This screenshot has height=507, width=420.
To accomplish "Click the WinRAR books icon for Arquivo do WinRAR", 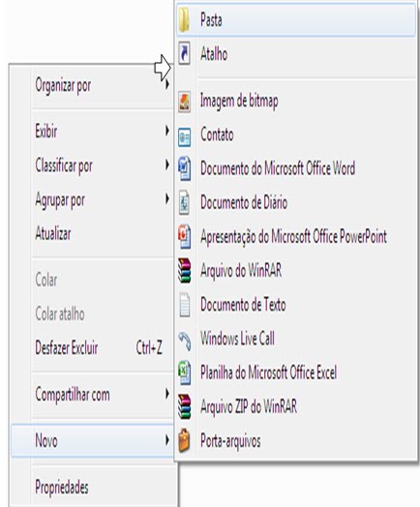I will 184,271.
